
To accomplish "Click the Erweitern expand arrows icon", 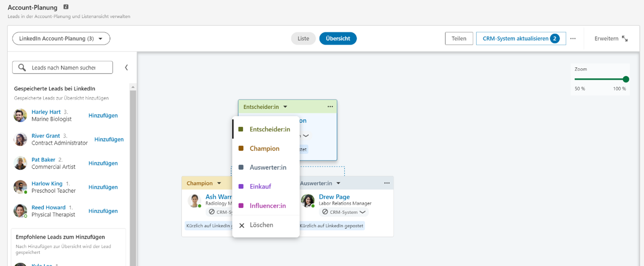I will pos(625,39).
